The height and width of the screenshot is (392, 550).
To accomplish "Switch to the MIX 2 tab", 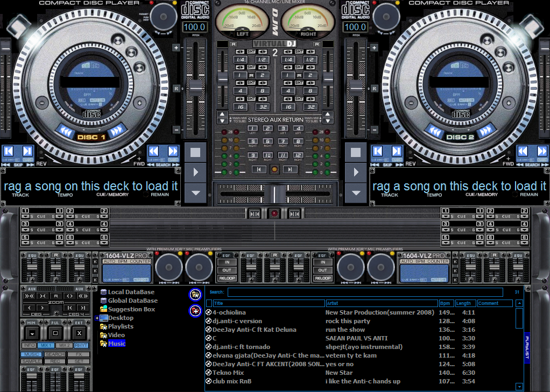I will pos(64,345).
